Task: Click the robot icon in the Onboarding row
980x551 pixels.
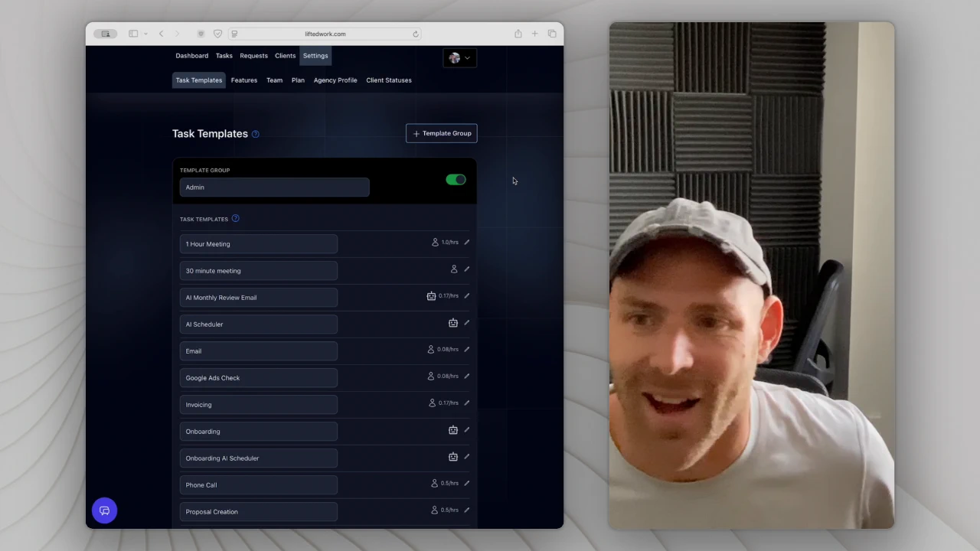Action: click(x=453, y=430)
